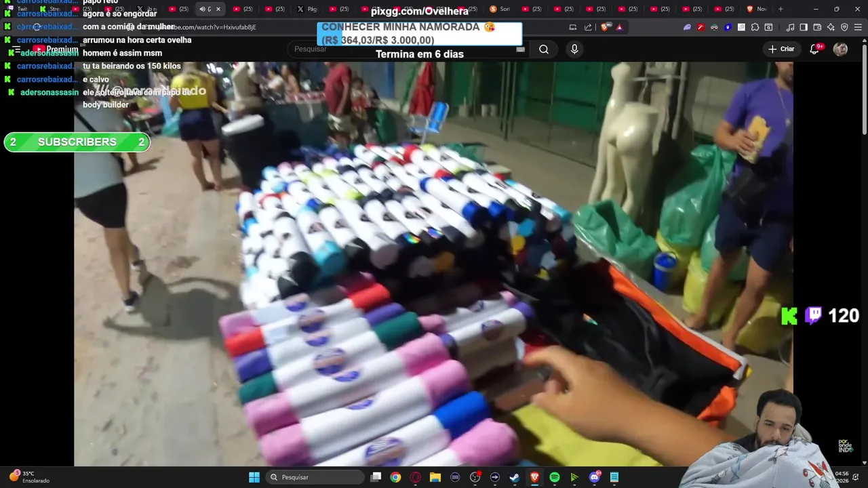Open the taskbar clock and calendar
The width and height of the screenshot is (868, 488).
coord(842,477)
